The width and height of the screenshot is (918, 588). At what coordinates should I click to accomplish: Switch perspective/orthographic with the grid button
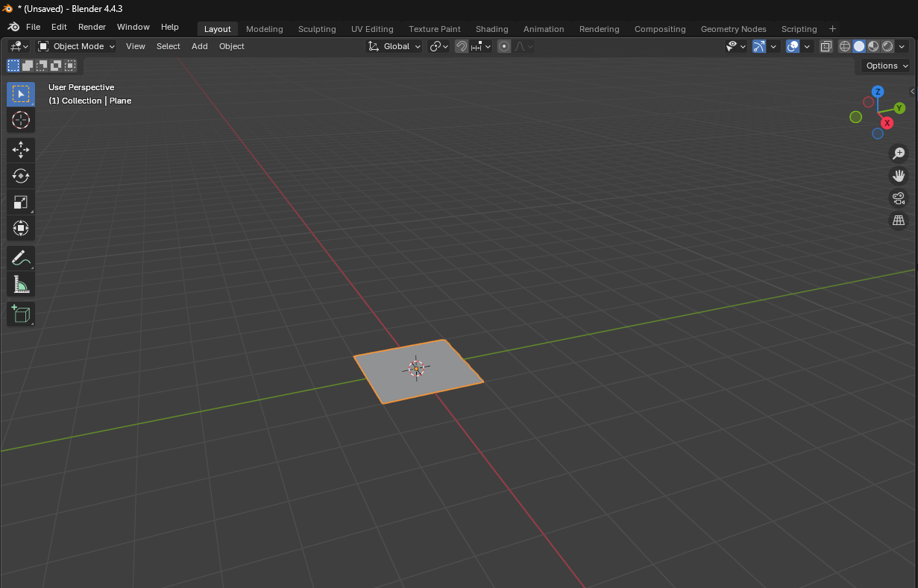899,221
